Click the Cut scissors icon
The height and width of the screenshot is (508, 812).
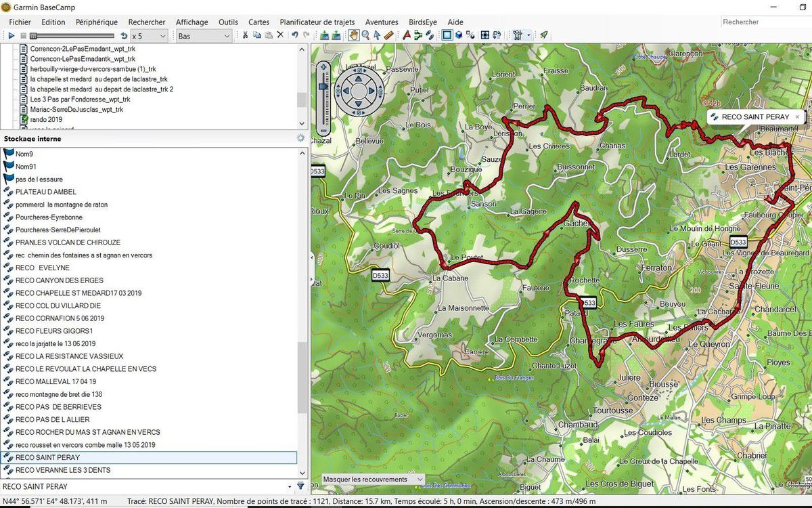pyautogui.click(x=245, y=35)
